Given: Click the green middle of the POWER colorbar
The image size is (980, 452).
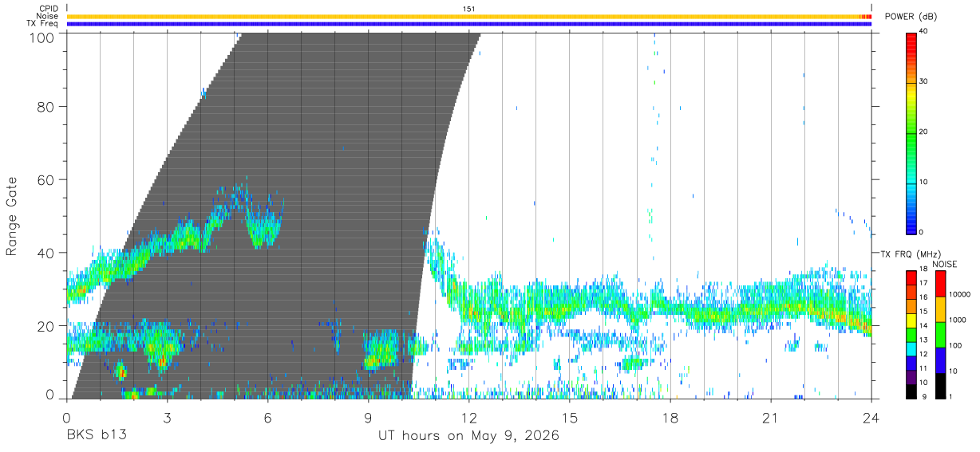Looking at the screenshot, I should [x=911, y=132].
